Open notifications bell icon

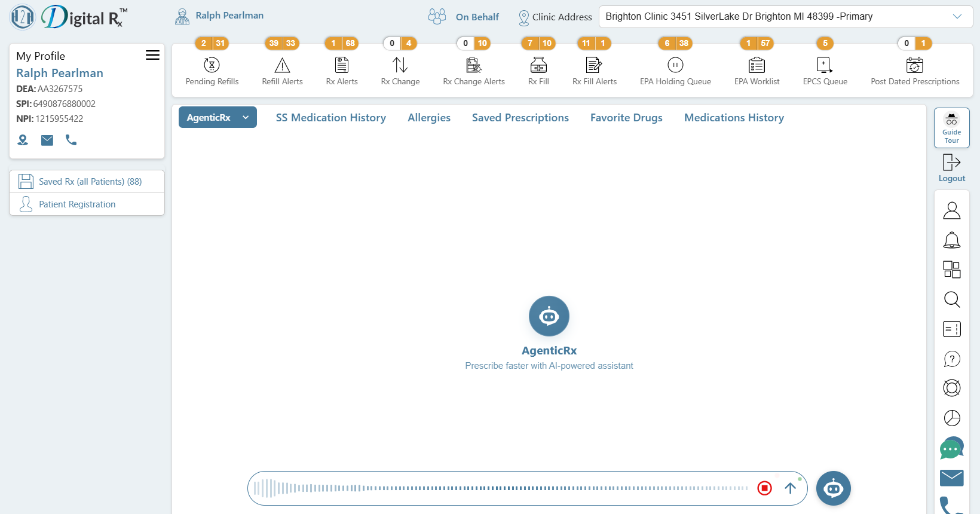(952, 240)
